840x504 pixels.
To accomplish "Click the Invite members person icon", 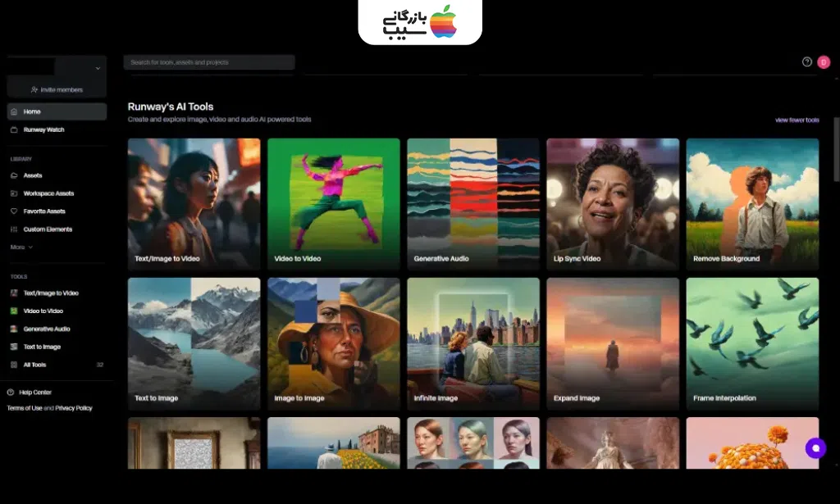I will (x=34, y=90).
